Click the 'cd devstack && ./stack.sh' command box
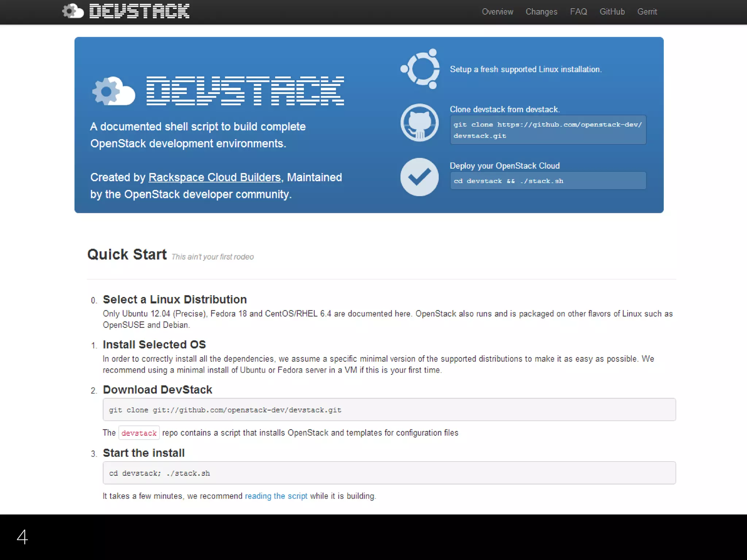The image size is (747, 560). pos(548,181)
